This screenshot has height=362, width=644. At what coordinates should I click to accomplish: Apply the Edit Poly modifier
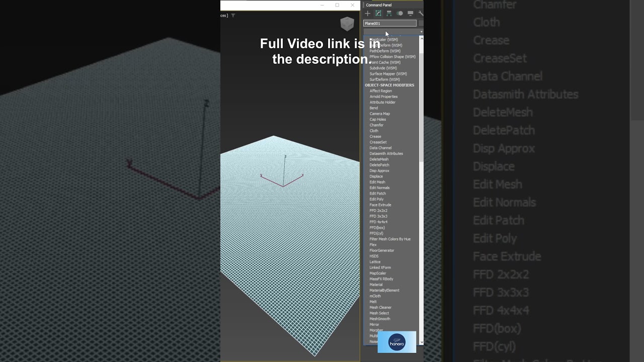[x=376, y=199]
